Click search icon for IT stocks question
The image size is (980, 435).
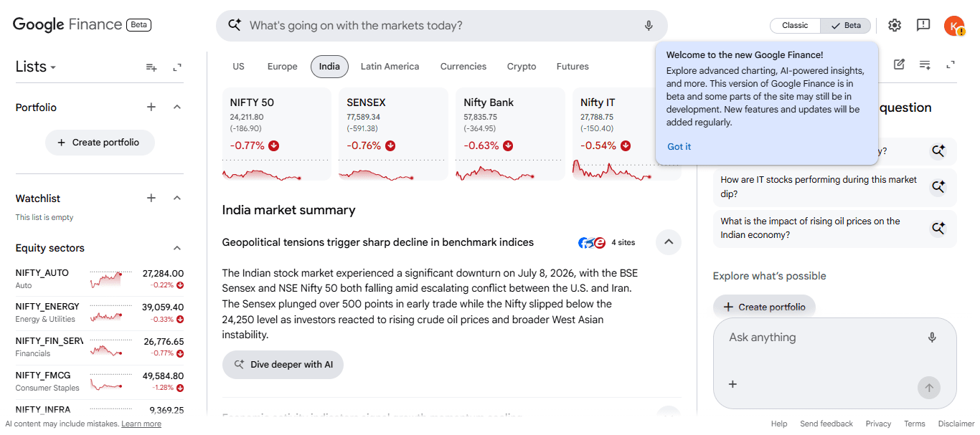938,187
